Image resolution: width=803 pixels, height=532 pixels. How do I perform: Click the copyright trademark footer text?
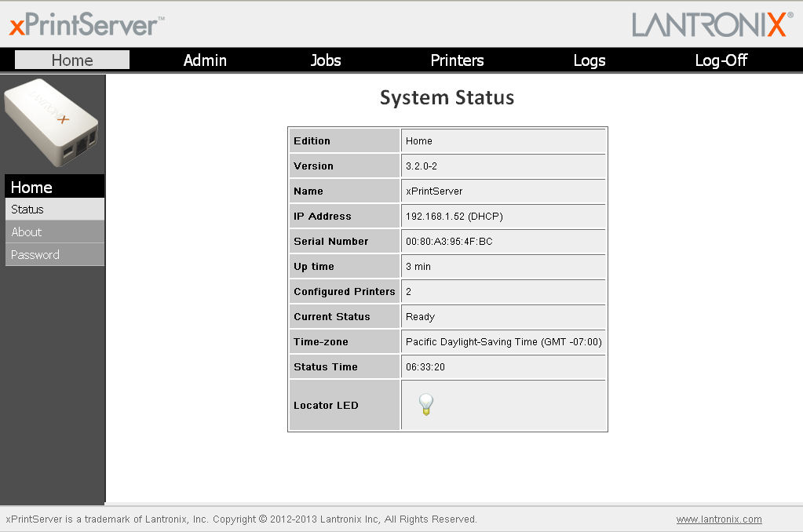click(x=241, y=519)
